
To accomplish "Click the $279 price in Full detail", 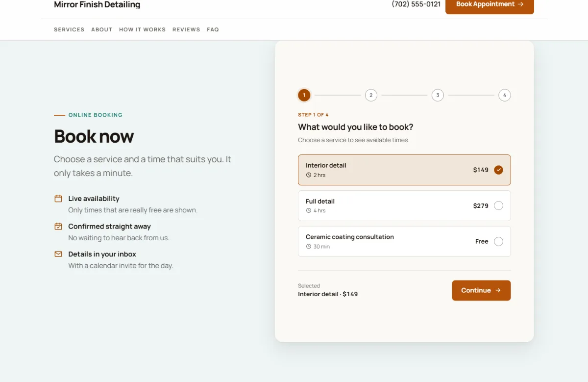I will [481, 206].
